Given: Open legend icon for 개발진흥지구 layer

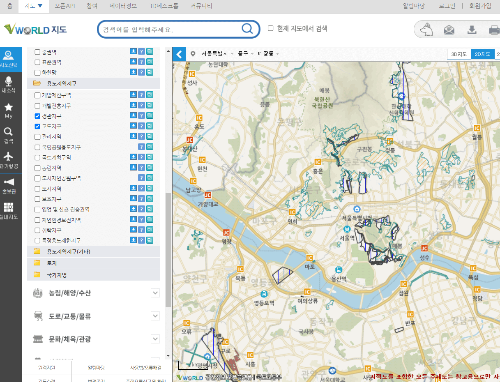Looking at the screenshot, I should (x=150, y=105).
